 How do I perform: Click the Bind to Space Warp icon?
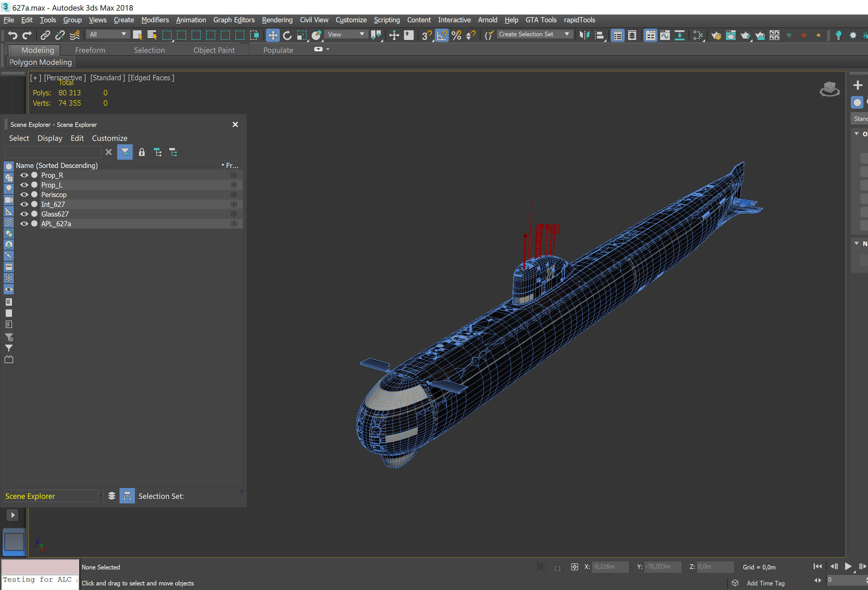coord(75,35)
